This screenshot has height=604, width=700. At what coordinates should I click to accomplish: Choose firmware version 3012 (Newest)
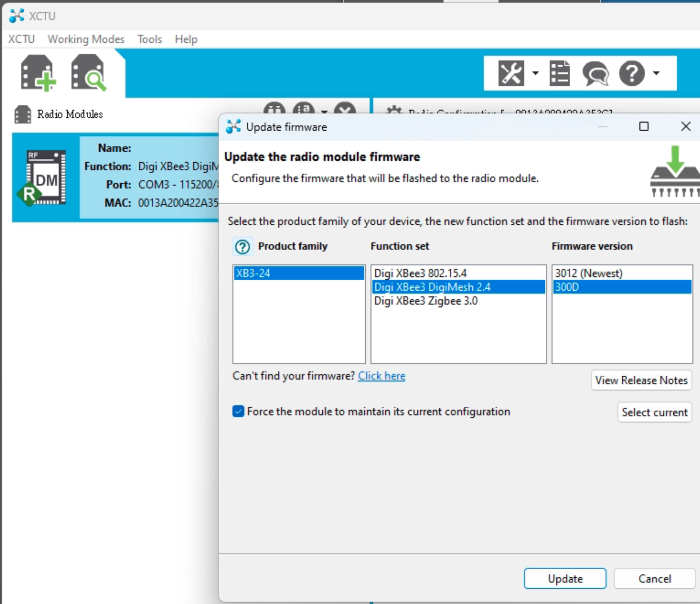[x=588, y=273]
